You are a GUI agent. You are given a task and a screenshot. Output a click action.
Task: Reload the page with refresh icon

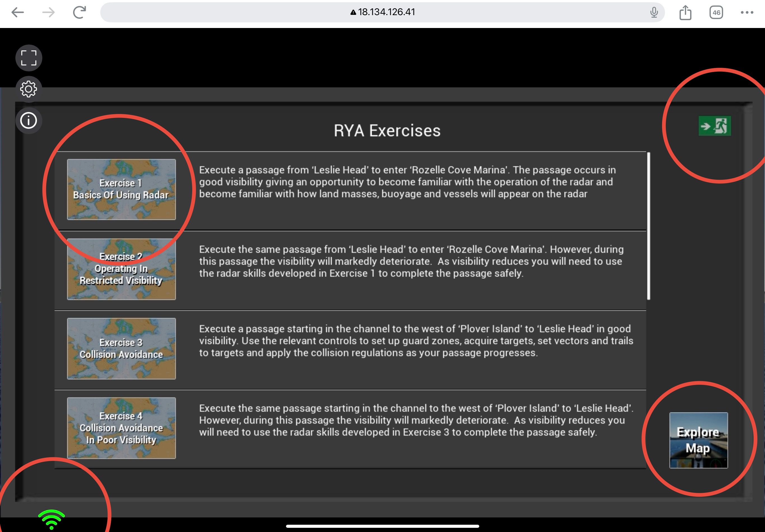click(79, 13)
